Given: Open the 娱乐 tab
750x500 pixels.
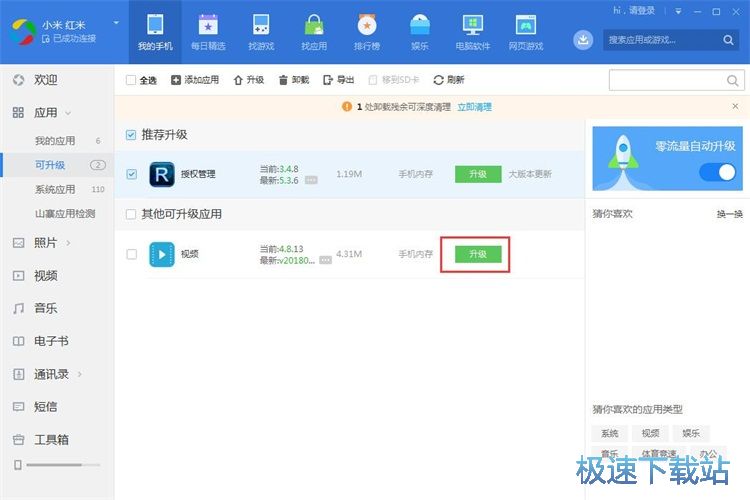Looking at the screenshot, I should point(419,32).
